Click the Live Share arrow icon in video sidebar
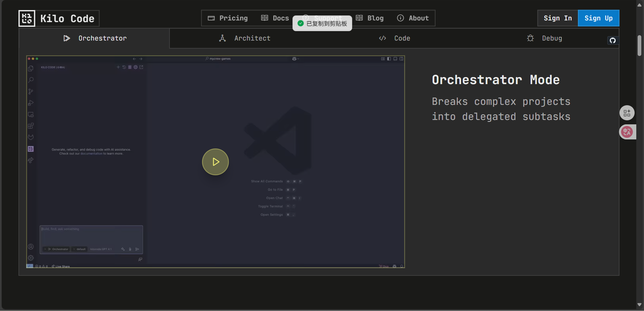The width and height of the screenshot is (644, 311). point(31,161)
